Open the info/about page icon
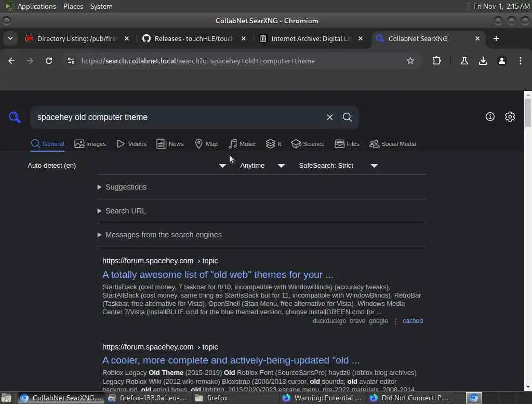The width and height of the screenshot is (532, 404). tap(490, 117)
